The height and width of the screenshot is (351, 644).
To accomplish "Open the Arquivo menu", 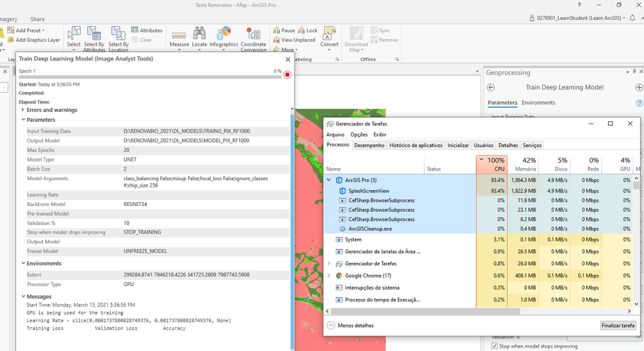I will point(335,135).
